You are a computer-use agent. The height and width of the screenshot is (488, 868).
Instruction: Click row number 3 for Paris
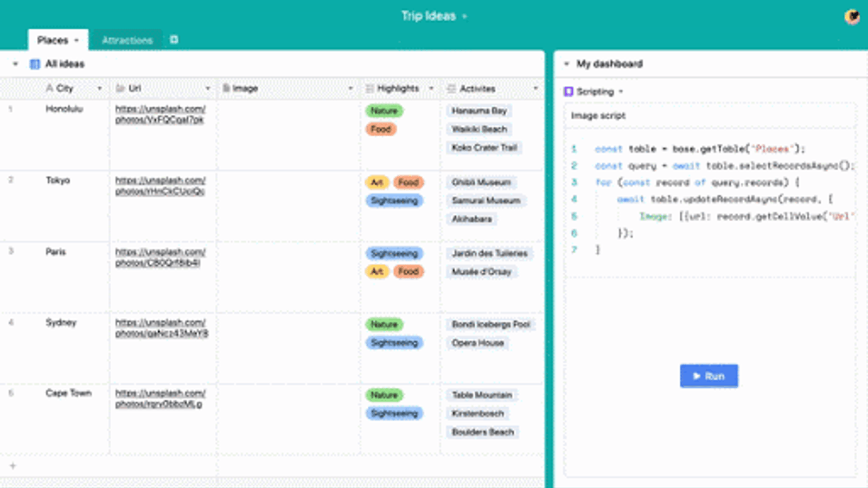click(11, 252)
